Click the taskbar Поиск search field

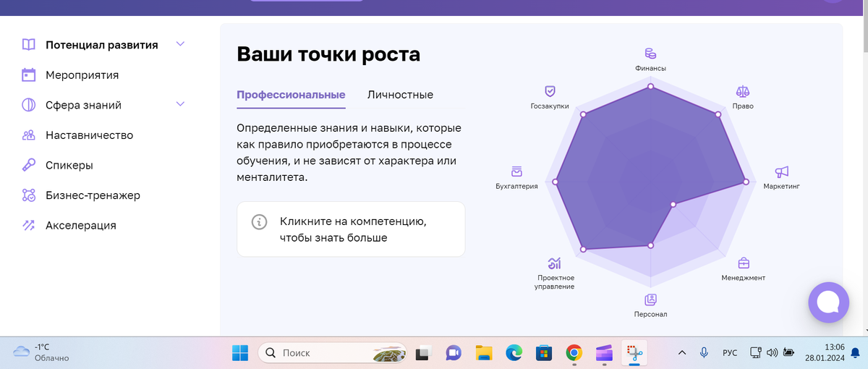[332, 353]
